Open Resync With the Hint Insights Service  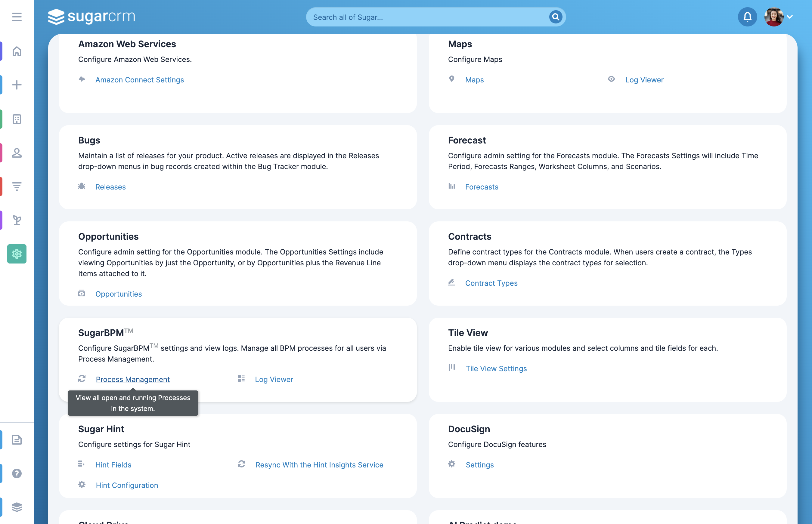319,465
